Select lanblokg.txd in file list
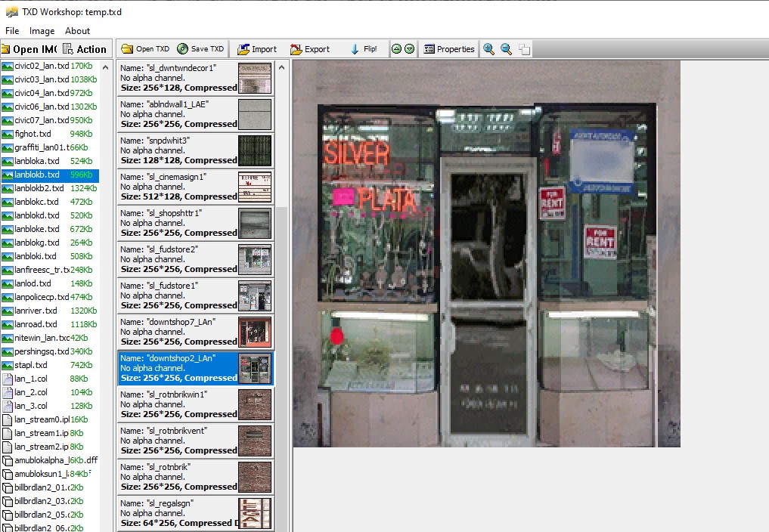 [x=50, y=243]
